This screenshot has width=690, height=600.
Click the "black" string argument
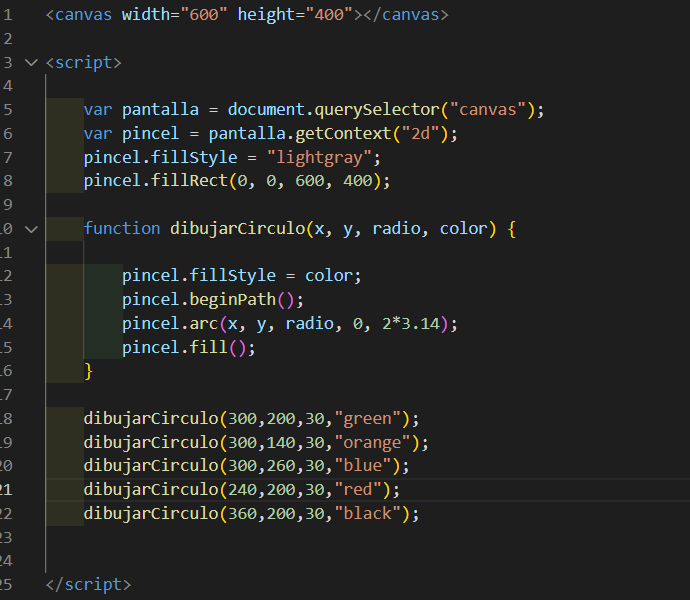367,513
